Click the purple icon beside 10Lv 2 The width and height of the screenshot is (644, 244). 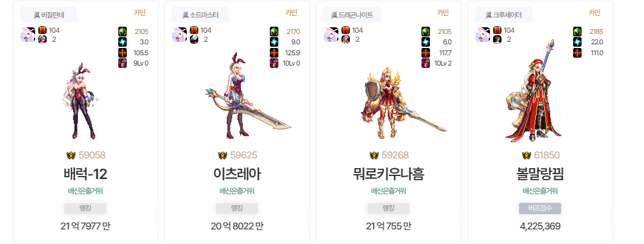click(426, 63)
